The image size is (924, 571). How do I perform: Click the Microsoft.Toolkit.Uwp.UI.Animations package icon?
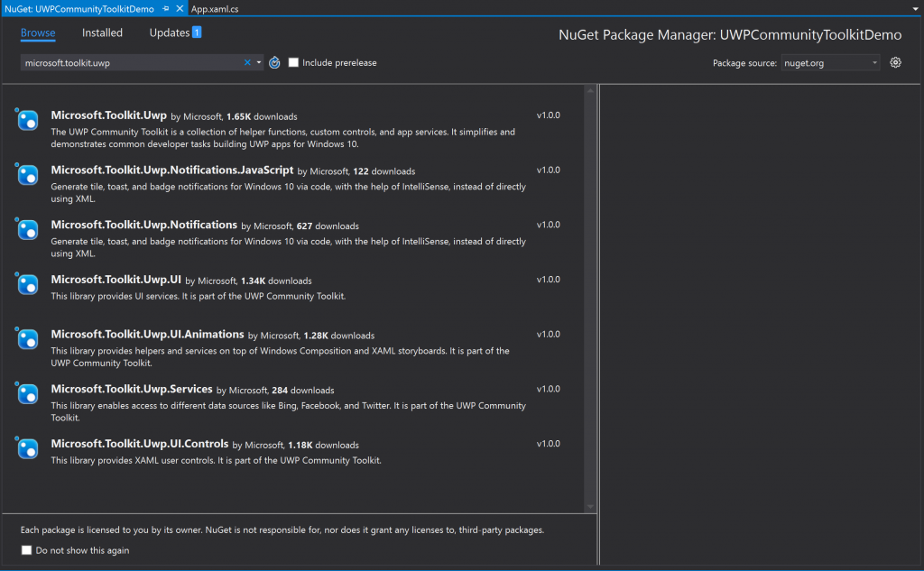click(27, 339)
